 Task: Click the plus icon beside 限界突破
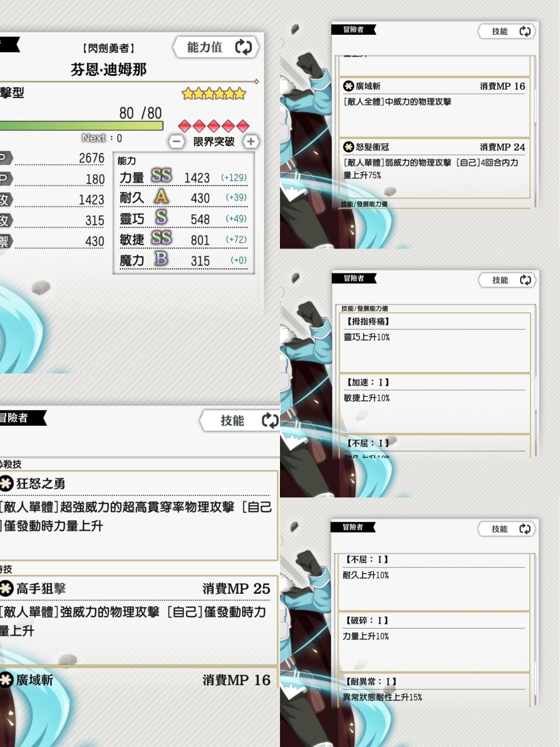251,141
